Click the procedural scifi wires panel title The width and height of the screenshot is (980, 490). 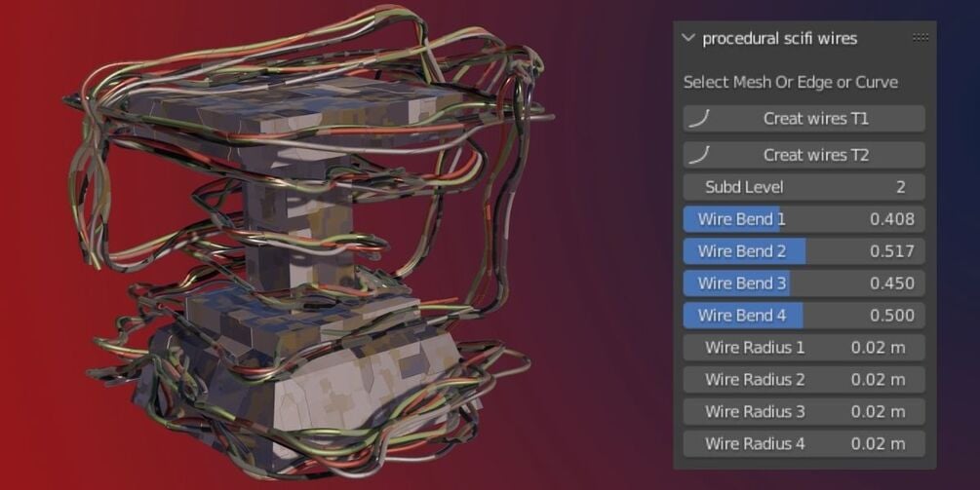pyautogui.click(x=779, y=39)
